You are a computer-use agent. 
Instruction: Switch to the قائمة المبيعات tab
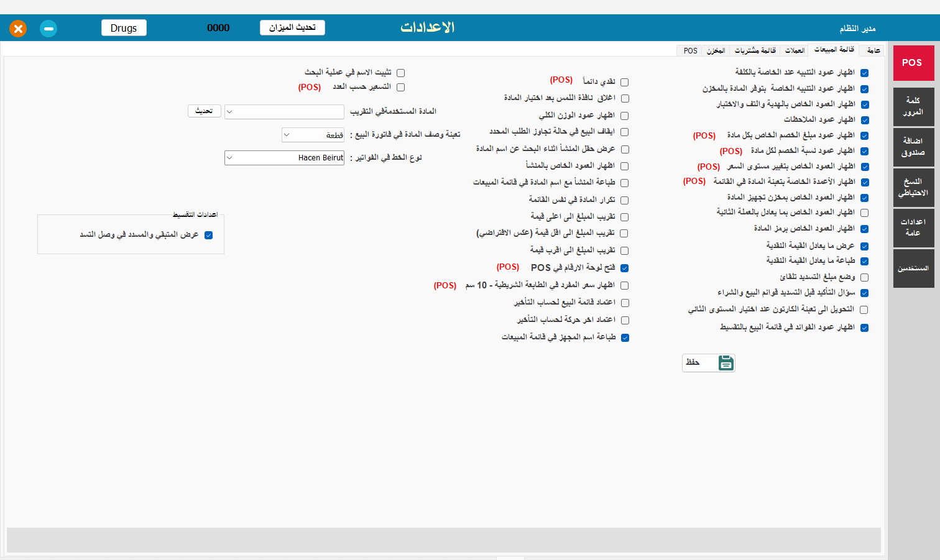click(x=834, y=50)
